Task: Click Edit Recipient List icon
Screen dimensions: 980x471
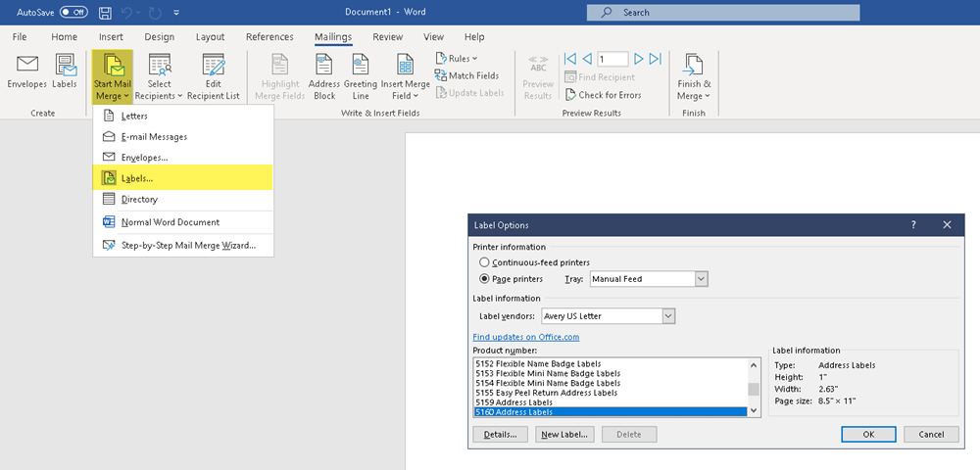Action: [213, 77]
